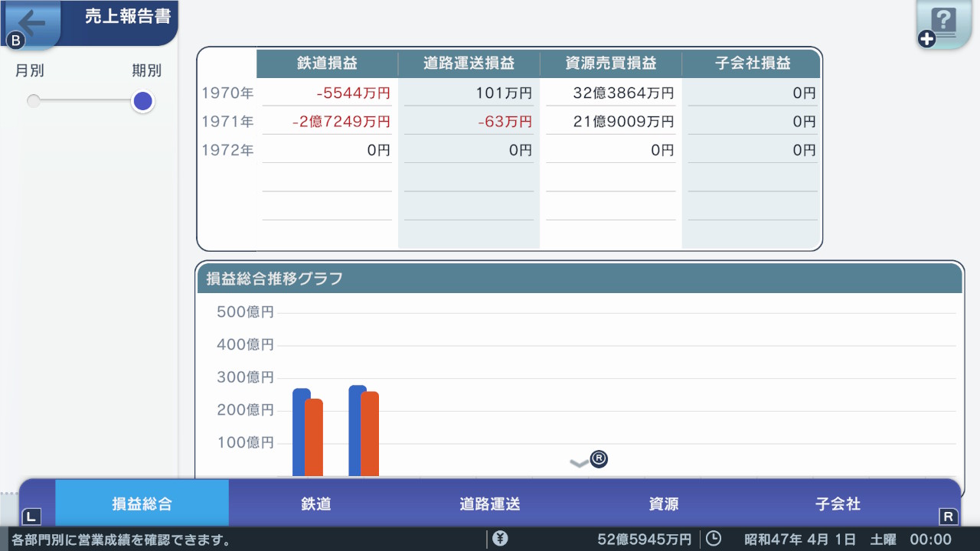980x551 pixels.
Task: Switch slider to 月別 position
Action: tap(33, 101)
